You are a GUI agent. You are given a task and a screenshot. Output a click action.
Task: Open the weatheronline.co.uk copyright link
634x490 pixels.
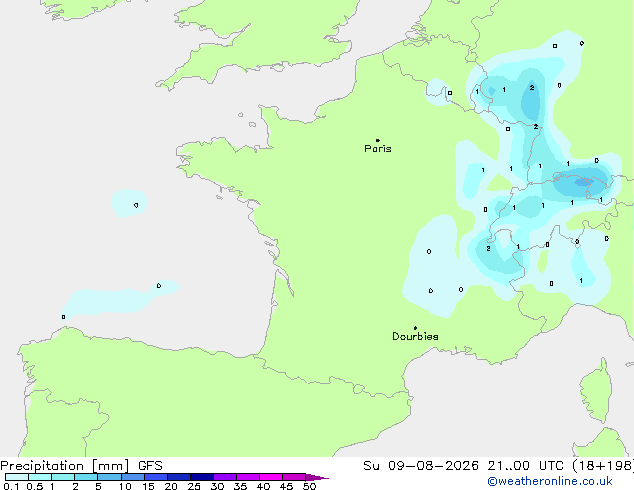coord(550,481)
